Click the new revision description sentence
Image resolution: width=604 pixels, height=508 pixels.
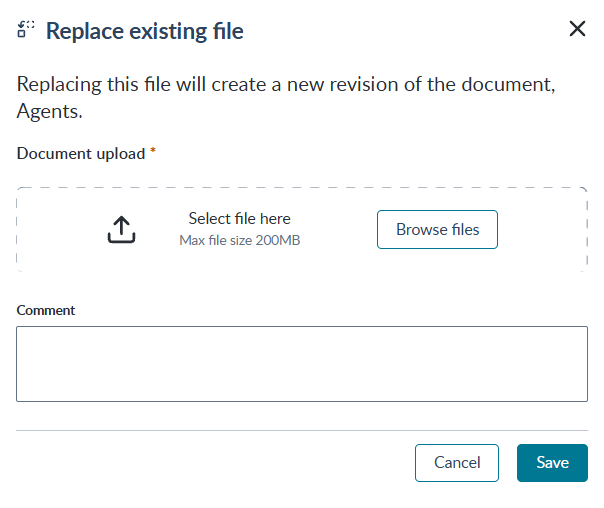[x=286, y=97]
